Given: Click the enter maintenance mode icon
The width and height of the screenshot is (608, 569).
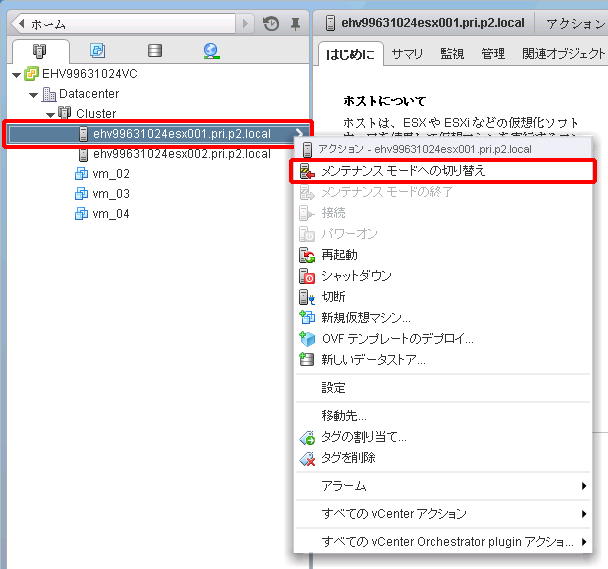Looking at the screenshot, I should 307,171.
